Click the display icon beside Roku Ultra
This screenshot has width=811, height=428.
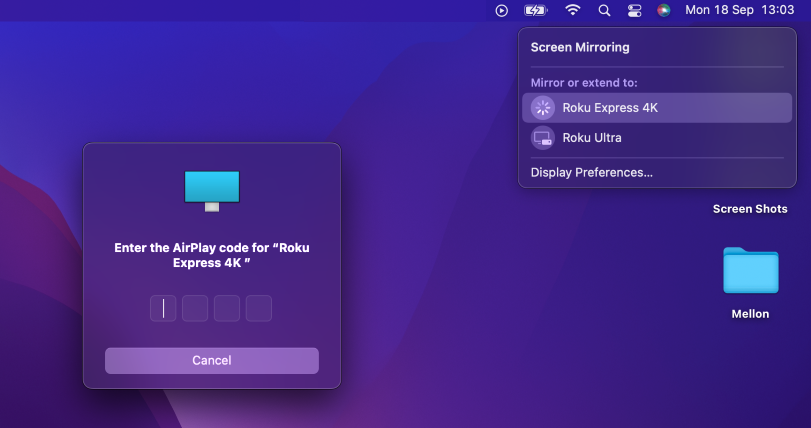click(x=543, y=138)
